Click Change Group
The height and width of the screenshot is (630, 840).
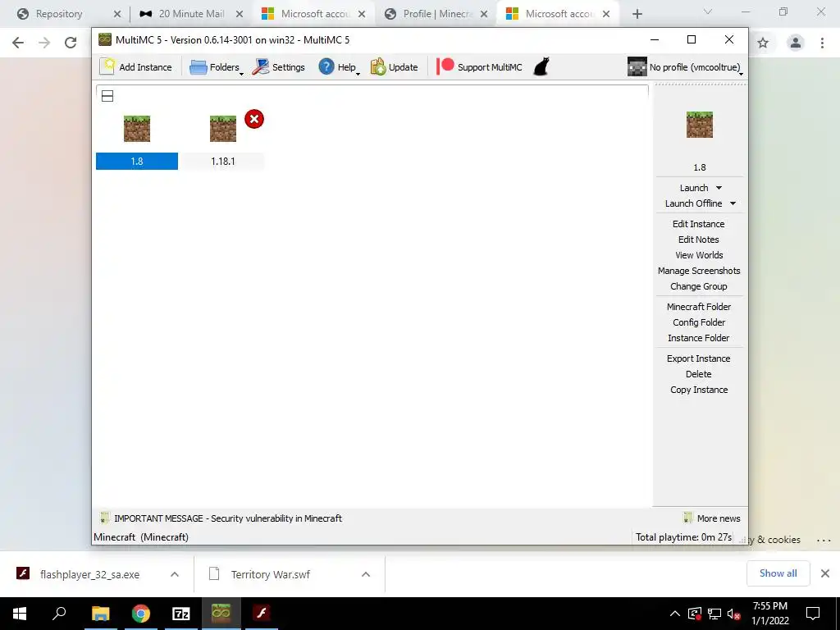[699, 286]
